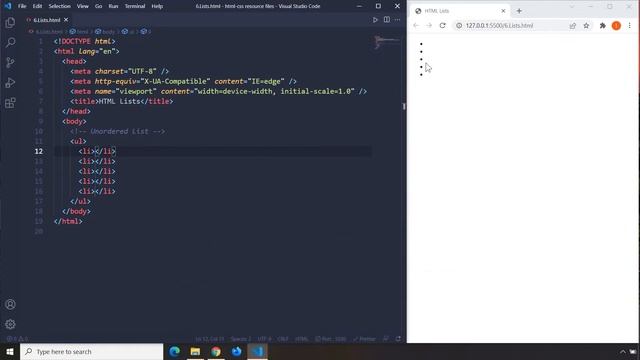This screenshot has height=360, width=640.
Task: Open the View menu
Action: 82,6
